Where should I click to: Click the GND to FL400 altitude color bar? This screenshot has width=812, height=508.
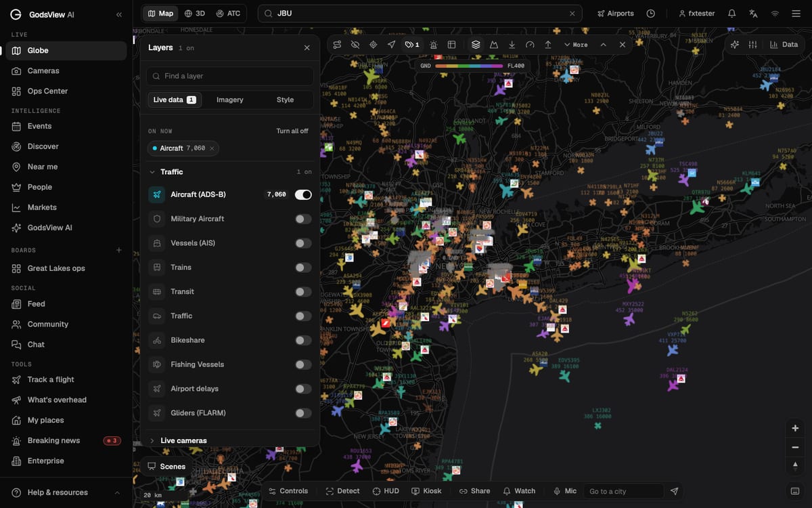470,66
